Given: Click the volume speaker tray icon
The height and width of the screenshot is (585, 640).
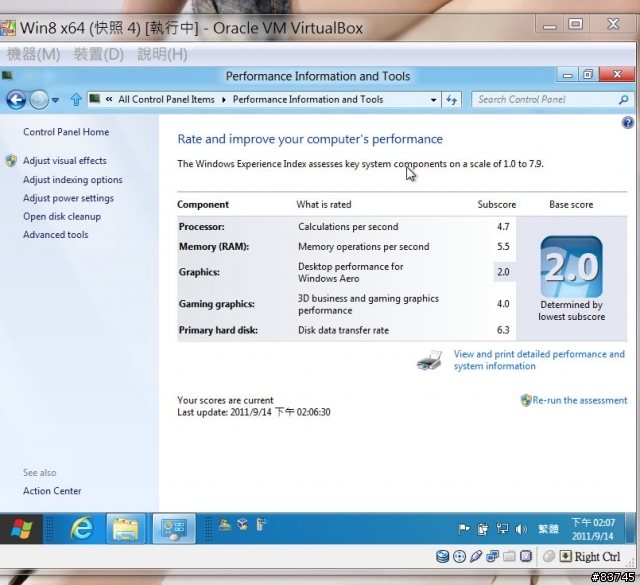Looking at the screenshot, I should pos(521,529).
